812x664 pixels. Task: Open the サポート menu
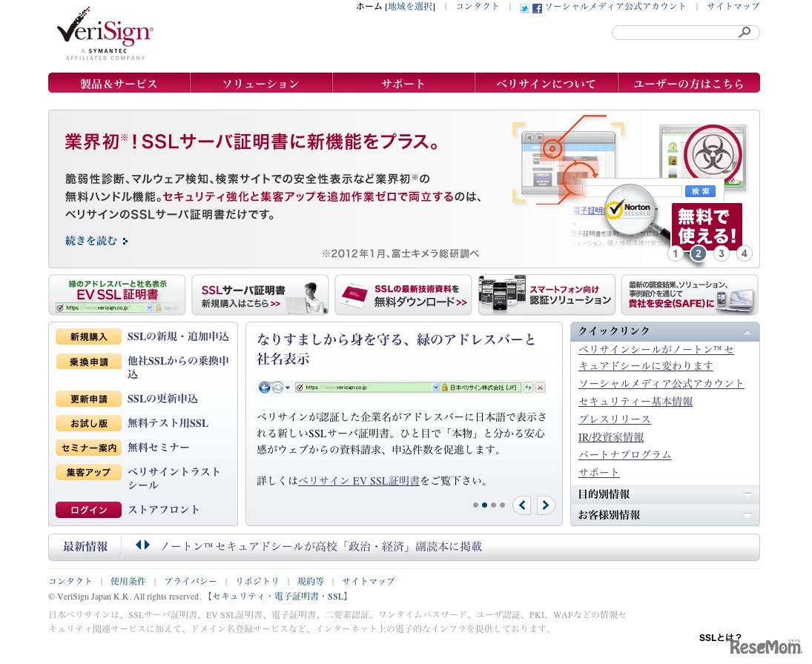pyautogui.click(x=403, y=83)
